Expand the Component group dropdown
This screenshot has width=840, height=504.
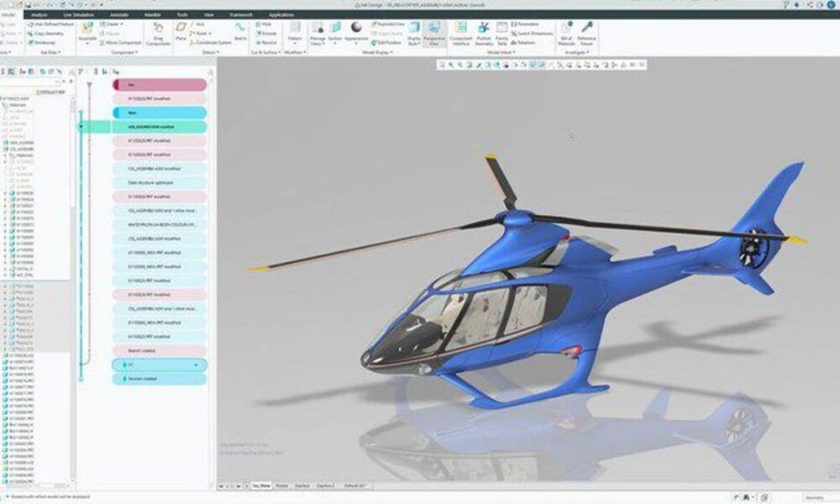pyautogui.click(x=124, y=52)
